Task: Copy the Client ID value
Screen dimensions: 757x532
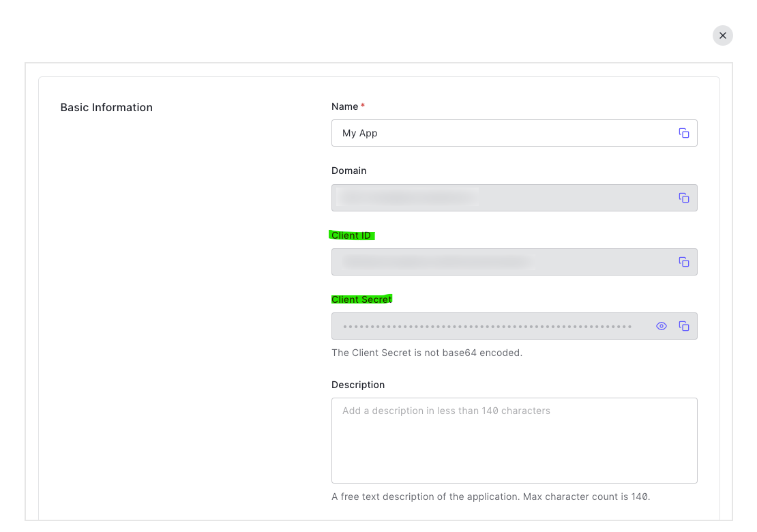Action: (x=683, y=262)
